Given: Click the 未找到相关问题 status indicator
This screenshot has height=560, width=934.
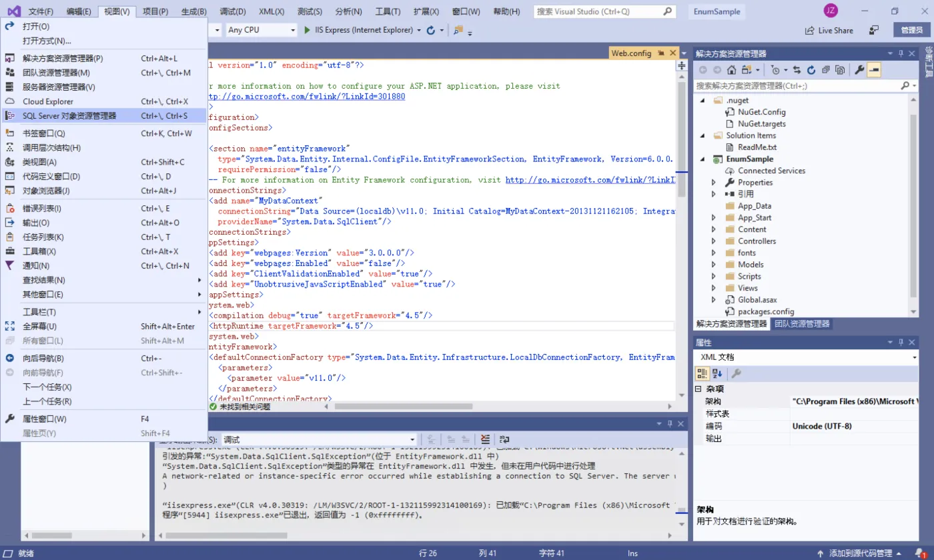Looking at the screenshot, I should click(x=240, y=406).
